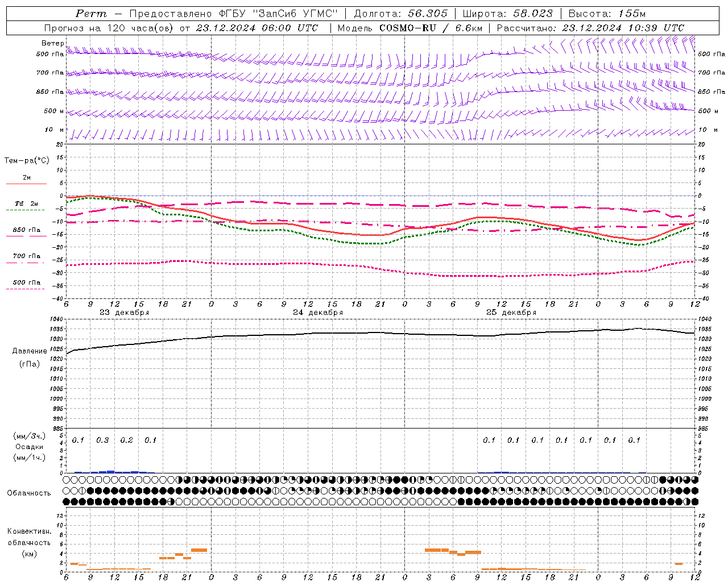Click the "Тем-ра(°C)" temperature panel label
The height and width of the screenshot is (582, 728).
[27, 161]
